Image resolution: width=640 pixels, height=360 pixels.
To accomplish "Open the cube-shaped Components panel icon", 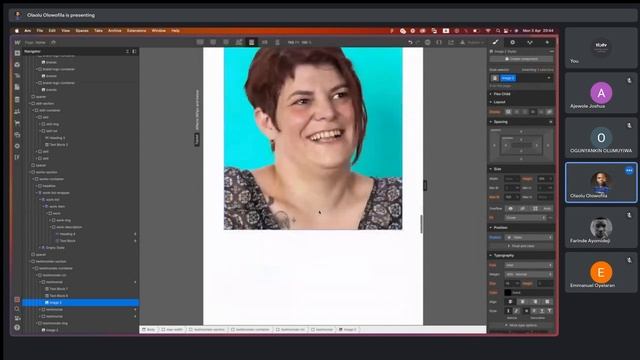I will [x=17, y=64].
